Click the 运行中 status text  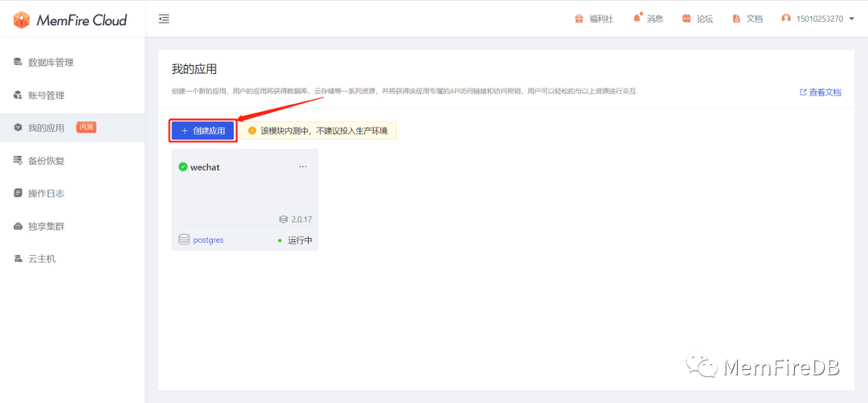(x=300, y=241)
